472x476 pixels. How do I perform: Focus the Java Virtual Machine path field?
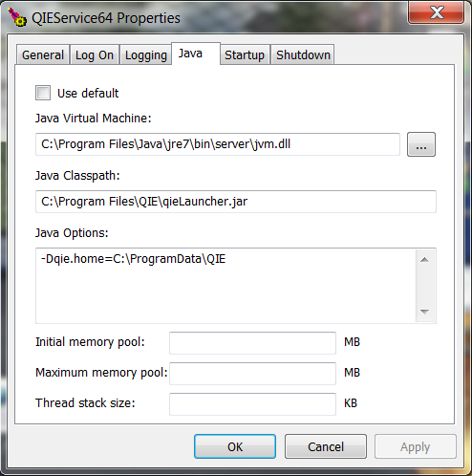[x=218, y=144]
